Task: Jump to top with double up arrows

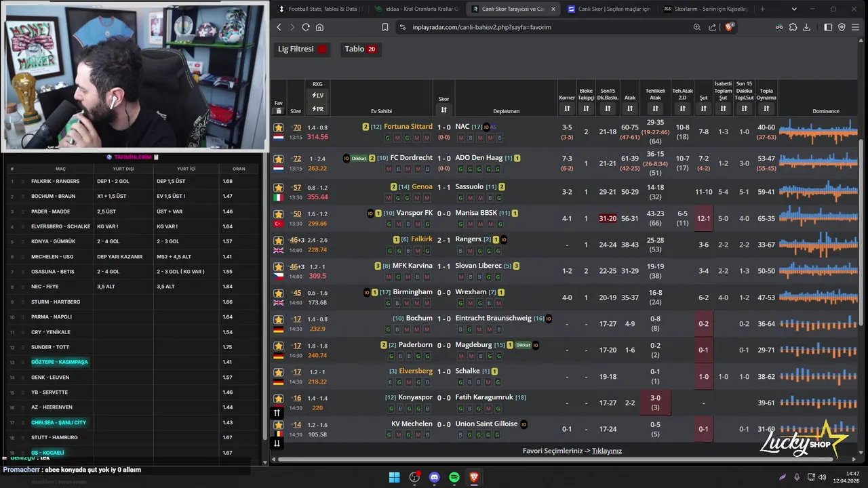Action: pyautogui.click(x=277, y=413)
